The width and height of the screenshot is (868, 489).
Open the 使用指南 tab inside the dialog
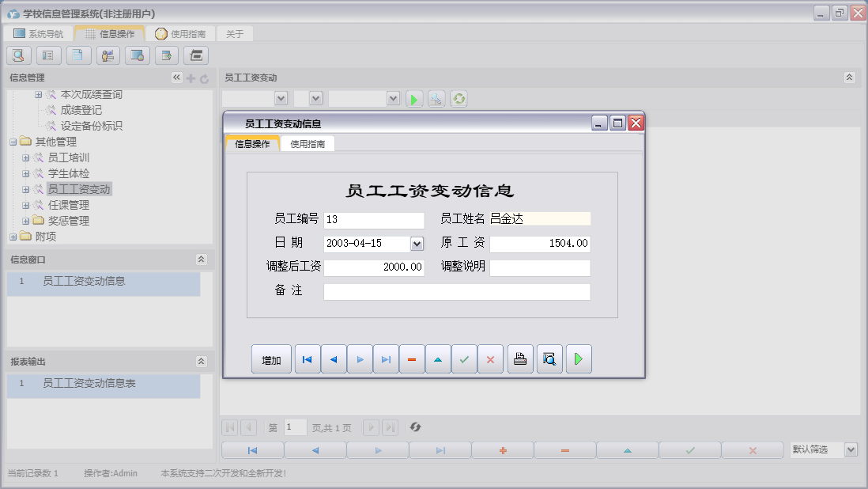308,144
